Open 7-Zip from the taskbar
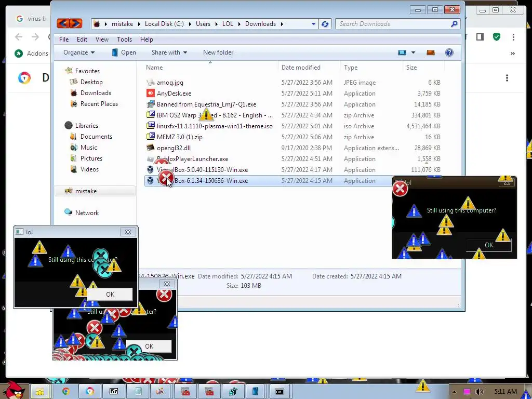The height and width of the screenshot is (399, 532). pyautogui.click(x=114, y=392)
